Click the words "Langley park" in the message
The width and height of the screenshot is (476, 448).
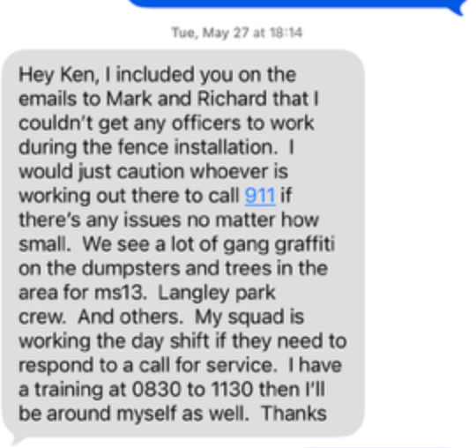click(x=217, y=294)
